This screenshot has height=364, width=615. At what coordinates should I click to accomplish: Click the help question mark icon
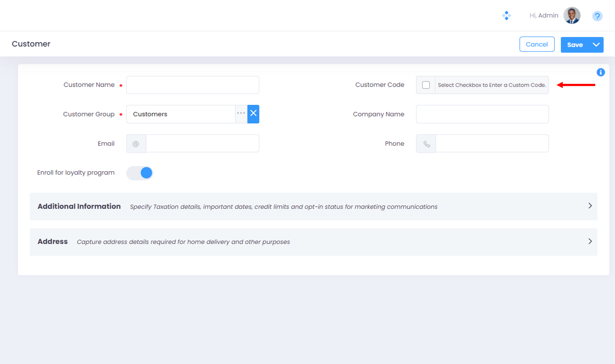(x=597, y=16)
